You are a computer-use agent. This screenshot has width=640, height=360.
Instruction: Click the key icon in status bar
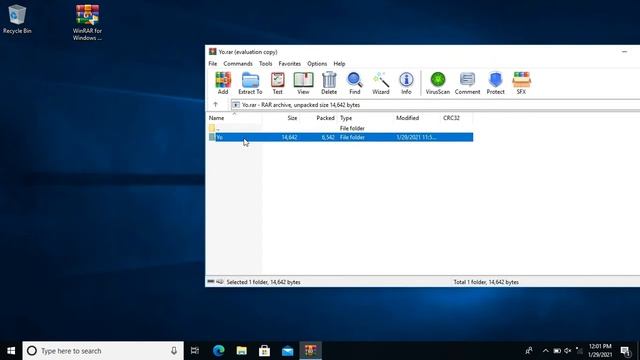pos(220,282)
